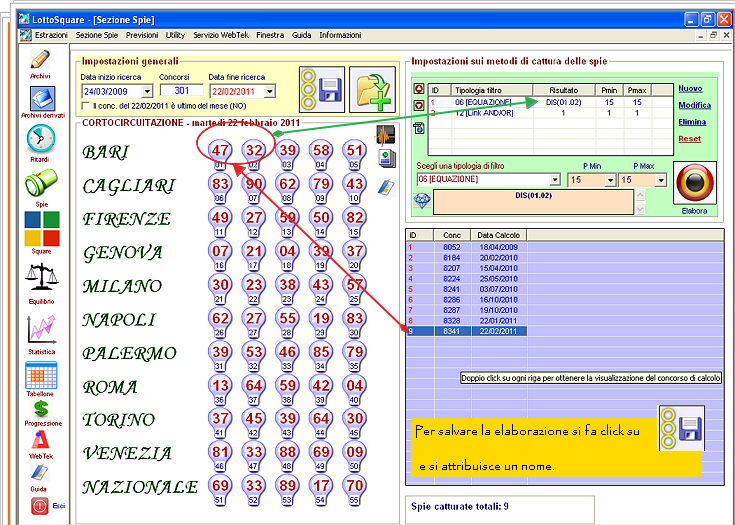Open the Previsioni menu

point(142,35)
